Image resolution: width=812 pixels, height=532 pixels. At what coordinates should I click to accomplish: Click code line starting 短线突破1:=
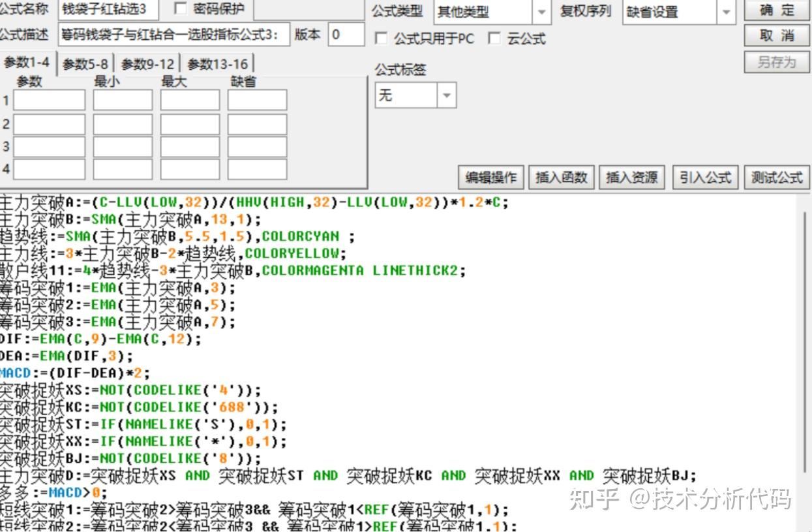(x=254, y=509)
